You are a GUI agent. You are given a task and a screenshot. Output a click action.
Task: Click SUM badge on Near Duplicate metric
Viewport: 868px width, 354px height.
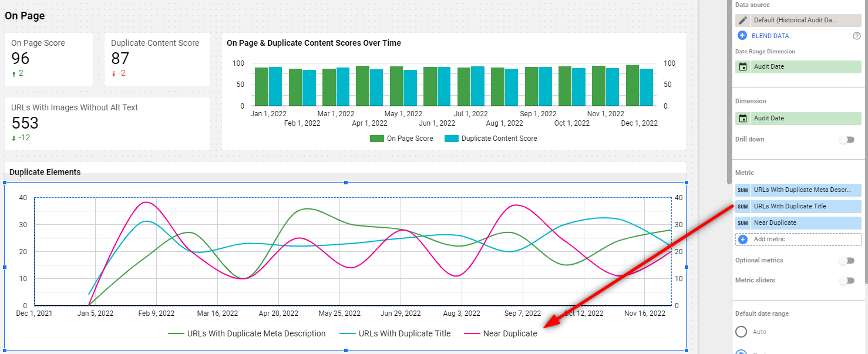[x=743, y=223]
